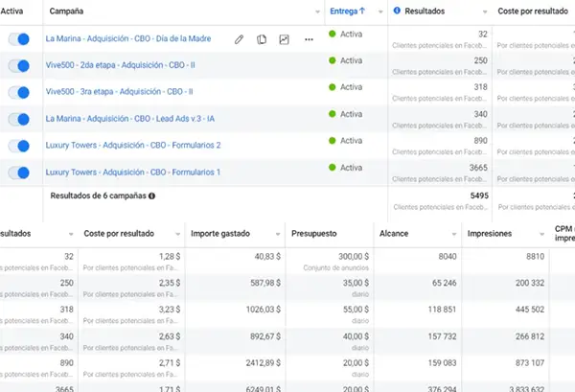Screen dimensions: 575x392
Task: Click info icon next to Resultados de 6 campañas
Action: [x=151, y=196]
